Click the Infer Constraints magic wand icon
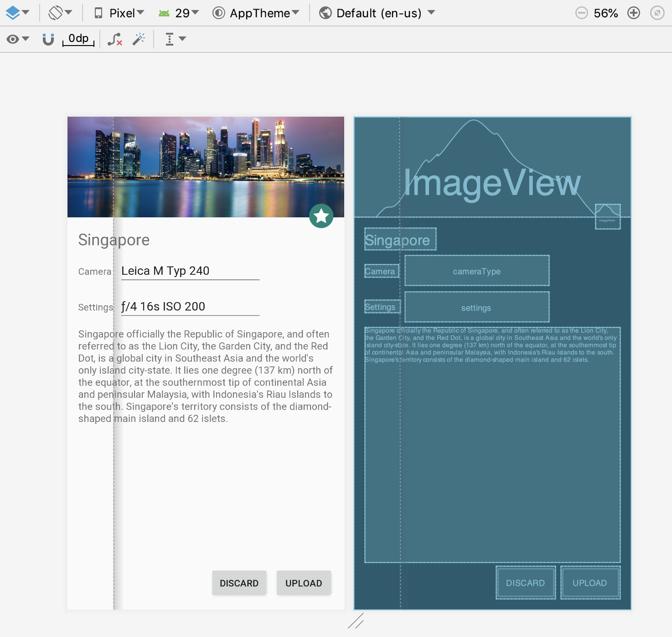 pos(139,39)
